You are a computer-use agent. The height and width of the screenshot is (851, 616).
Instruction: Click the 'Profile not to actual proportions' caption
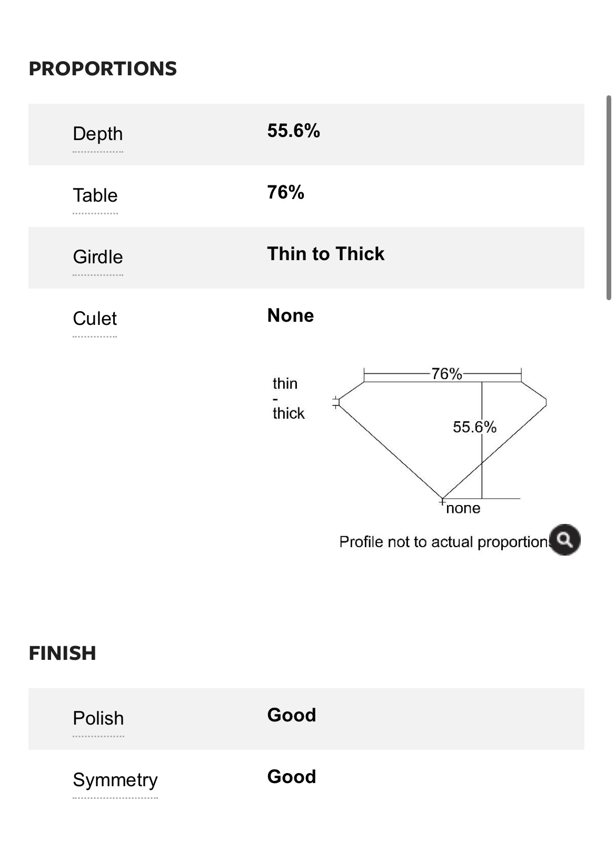(444, 542)
